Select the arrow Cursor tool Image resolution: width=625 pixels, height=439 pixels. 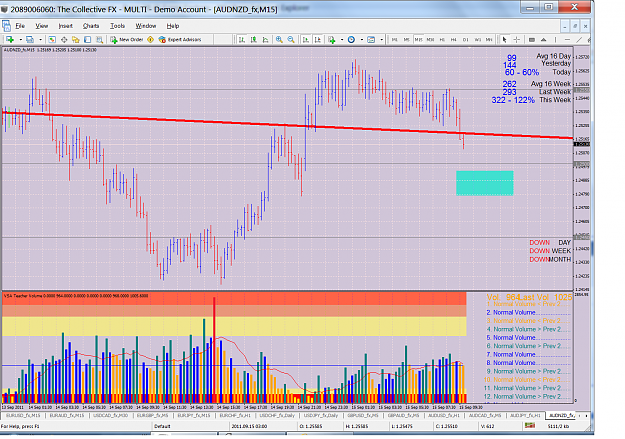pos(504,39)
